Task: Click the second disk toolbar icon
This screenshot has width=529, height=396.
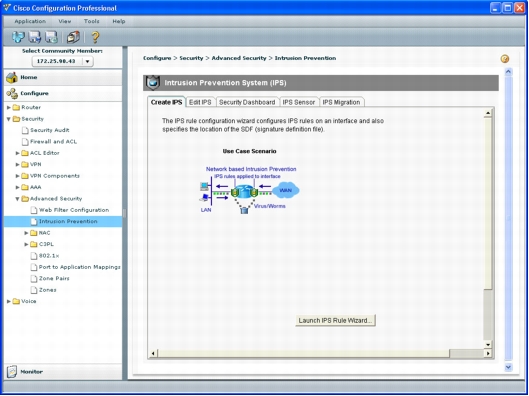Action: [x=51, y=37]
